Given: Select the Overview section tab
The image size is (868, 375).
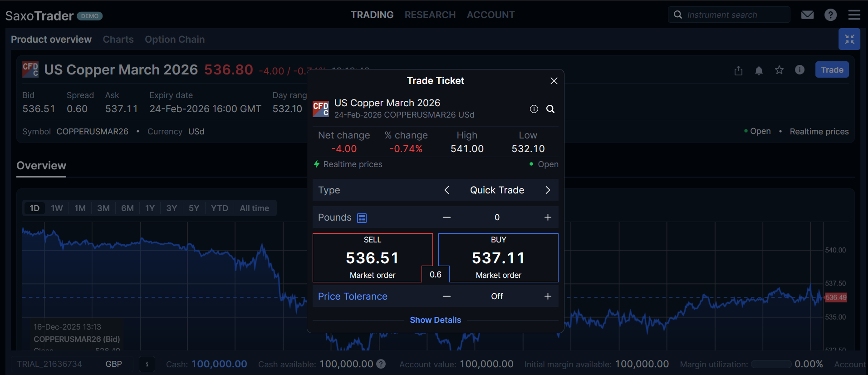Looking at the screenshot, I should point(41,166).
